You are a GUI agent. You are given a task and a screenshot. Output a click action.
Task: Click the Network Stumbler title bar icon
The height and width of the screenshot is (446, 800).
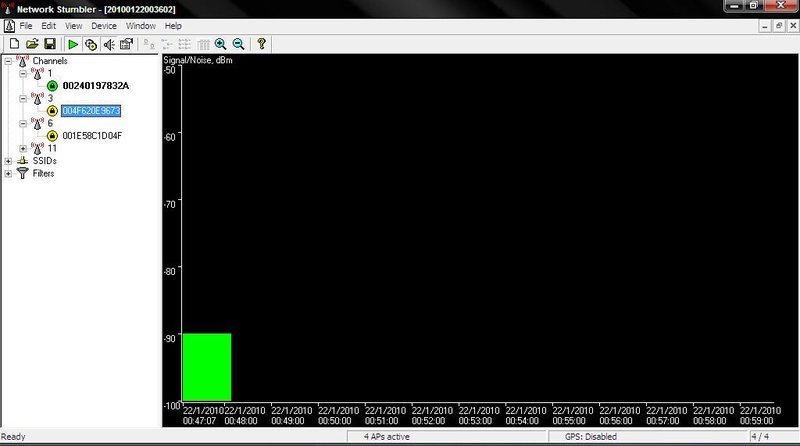[x=8, y=8]
